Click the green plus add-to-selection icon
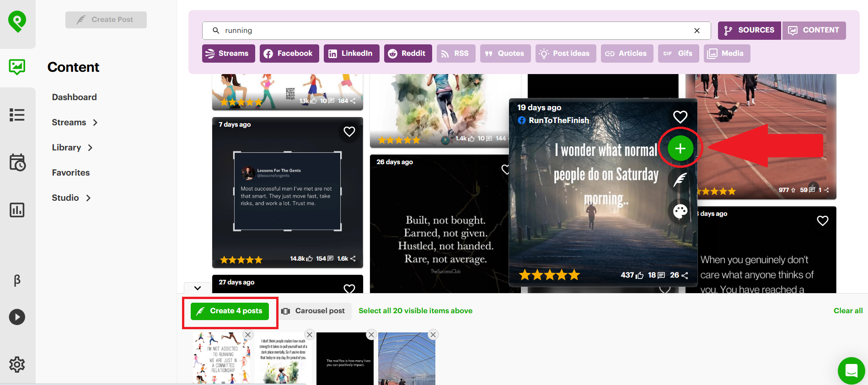 click(680, 149)
